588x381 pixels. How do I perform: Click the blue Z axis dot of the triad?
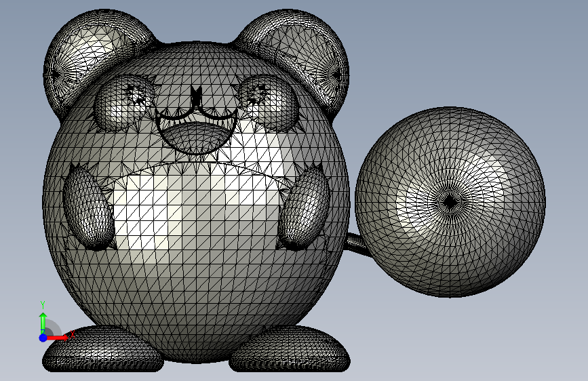pyautogui.click(x=43, y=338)
